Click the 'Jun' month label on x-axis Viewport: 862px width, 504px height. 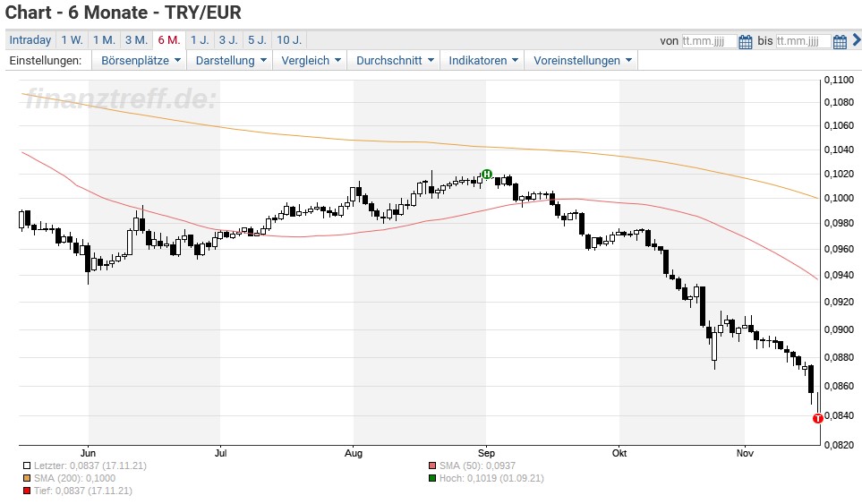tap(88, 454)
